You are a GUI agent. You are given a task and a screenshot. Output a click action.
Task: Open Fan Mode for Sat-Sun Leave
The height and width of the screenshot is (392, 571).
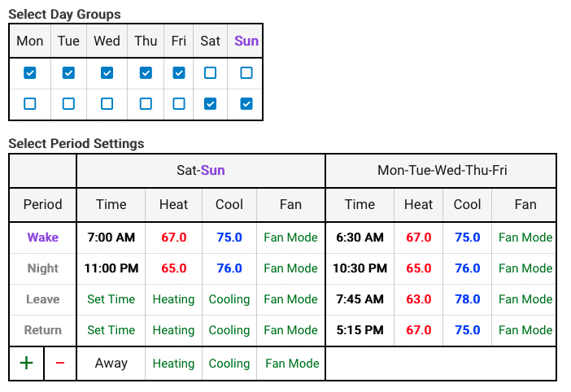[290, 299]
